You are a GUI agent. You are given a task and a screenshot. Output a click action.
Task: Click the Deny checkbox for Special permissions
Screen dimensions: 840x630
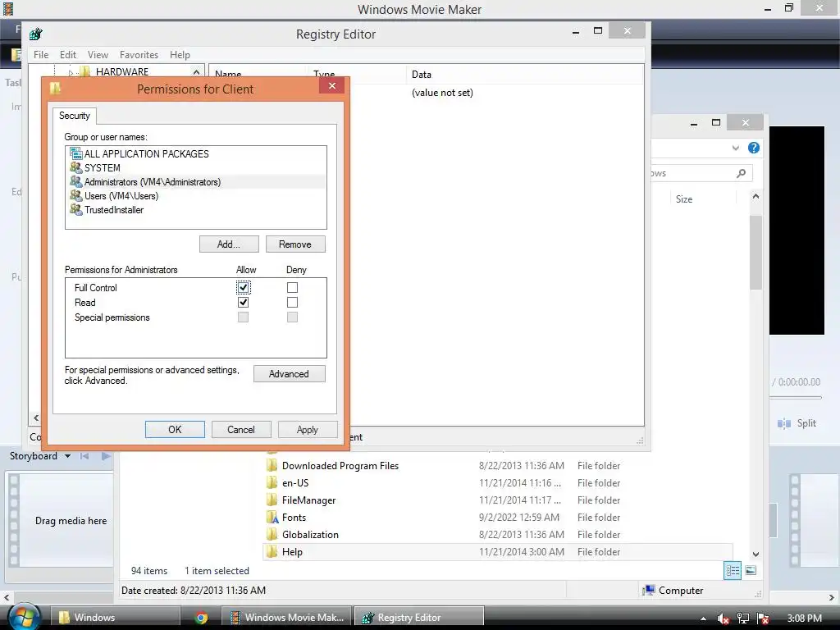pyautogui.click(x=292, y=317)
